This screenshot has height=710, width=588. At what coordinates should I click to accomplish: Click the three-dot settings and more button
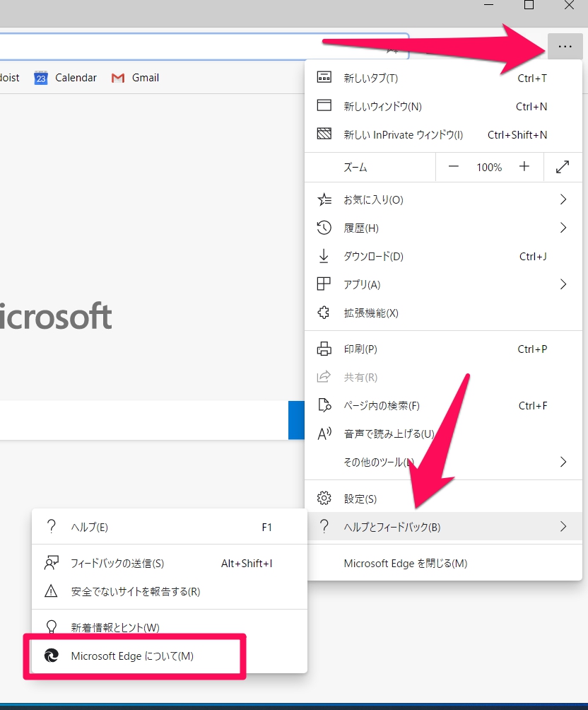564,47
